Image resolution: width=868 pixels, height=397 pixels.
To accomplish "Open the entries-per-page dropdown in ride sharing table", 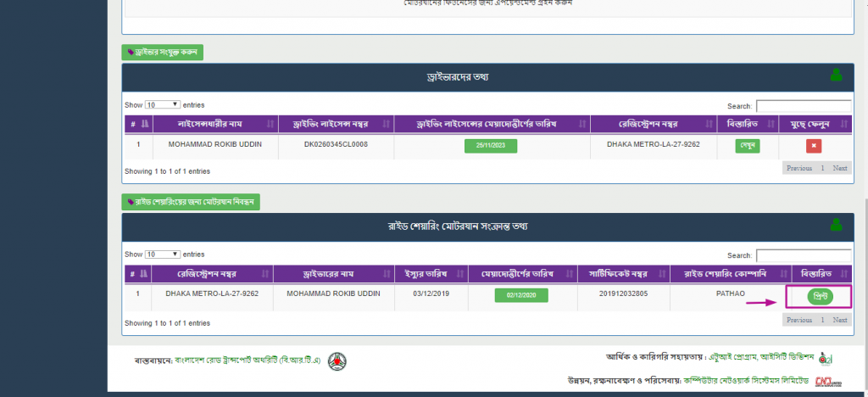I will (x=163, y=254).
